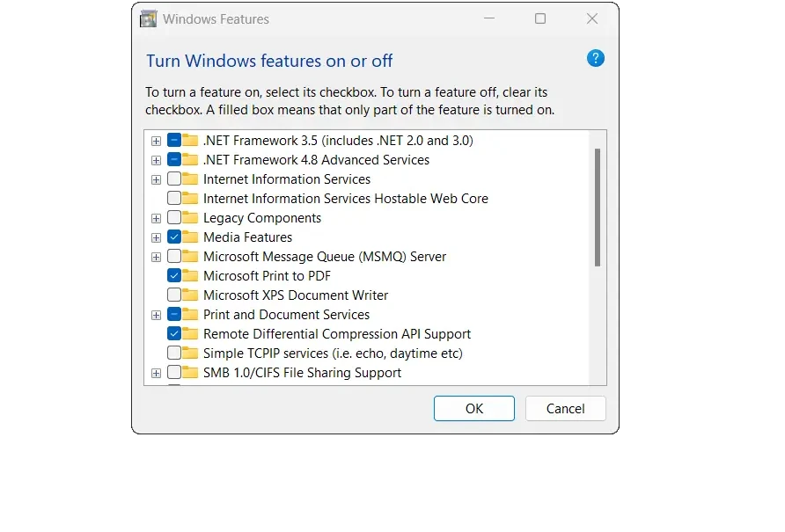Click the Media Features folder icon
Screen dimensions: 785x532
pos(190,237)
